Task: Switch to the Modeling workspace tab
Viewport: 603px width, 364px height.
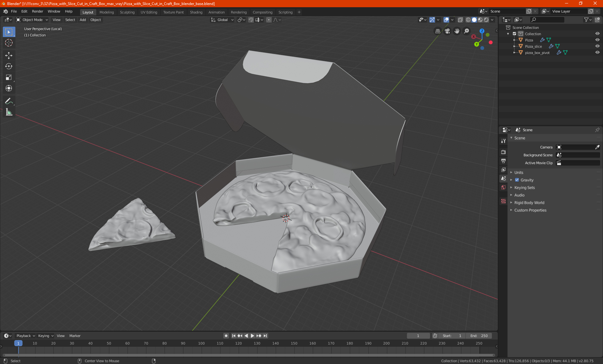Action: [x=106, y=12]
